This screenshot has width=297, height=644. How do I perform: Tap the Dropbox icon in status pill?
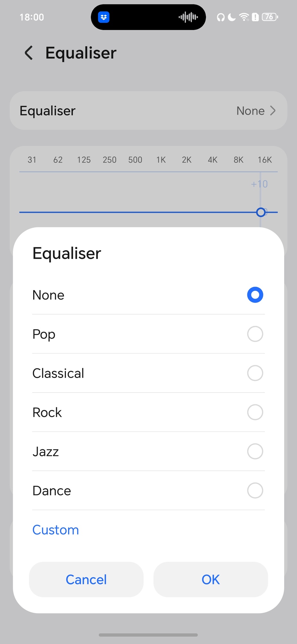[x=104, y=17]
